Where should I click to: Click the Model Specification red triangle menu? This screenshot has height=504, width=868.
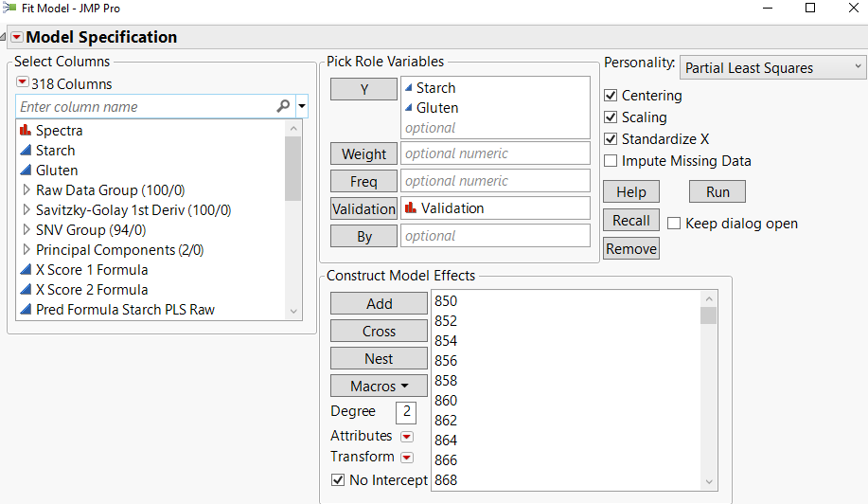click(16, 38)
